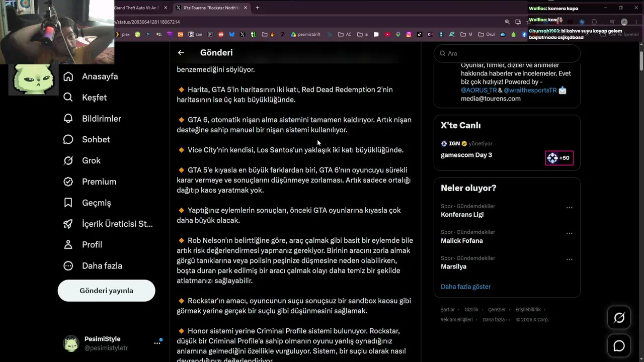The image size is (644, 362).
Task: Open the plex bookmark
Action: [122, 35]
